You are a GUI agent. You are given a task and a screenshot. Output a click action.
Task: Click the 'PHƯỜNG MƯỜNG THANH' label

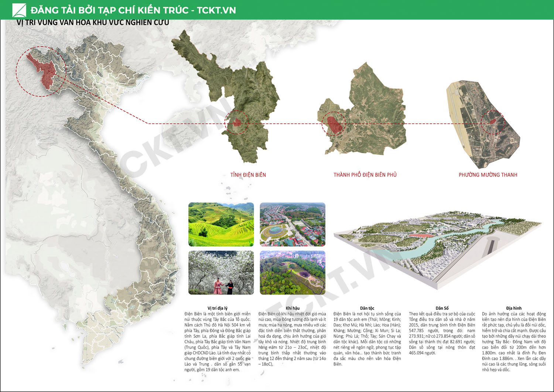tap(488, 175)
